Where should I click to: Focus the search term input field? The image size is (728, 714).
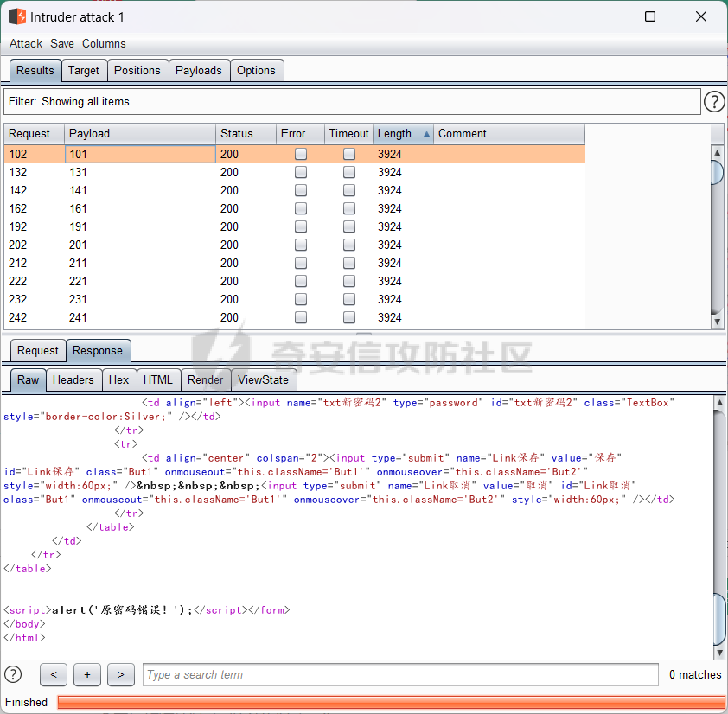[x=400, y=674]
